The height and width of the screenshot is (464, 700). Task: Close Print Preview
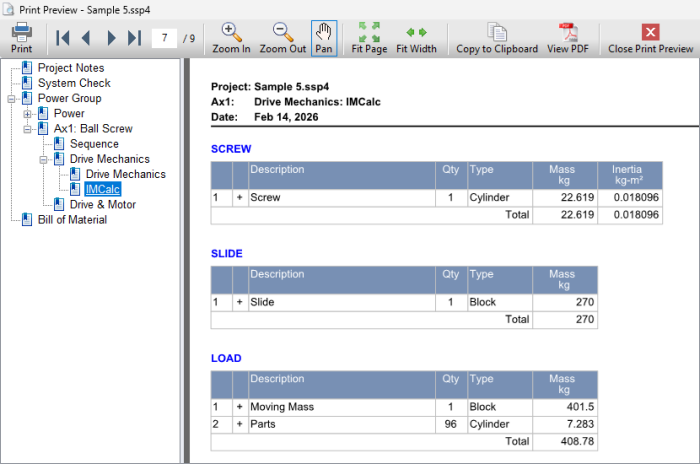(x=650, y=37)
